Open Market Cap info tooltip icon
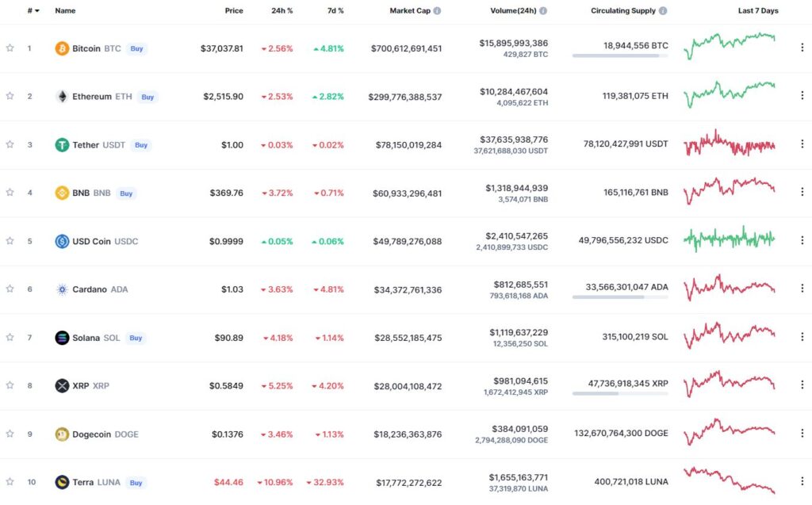The width and height of the screenshot is (812, 505). click(x=437, y=11)
